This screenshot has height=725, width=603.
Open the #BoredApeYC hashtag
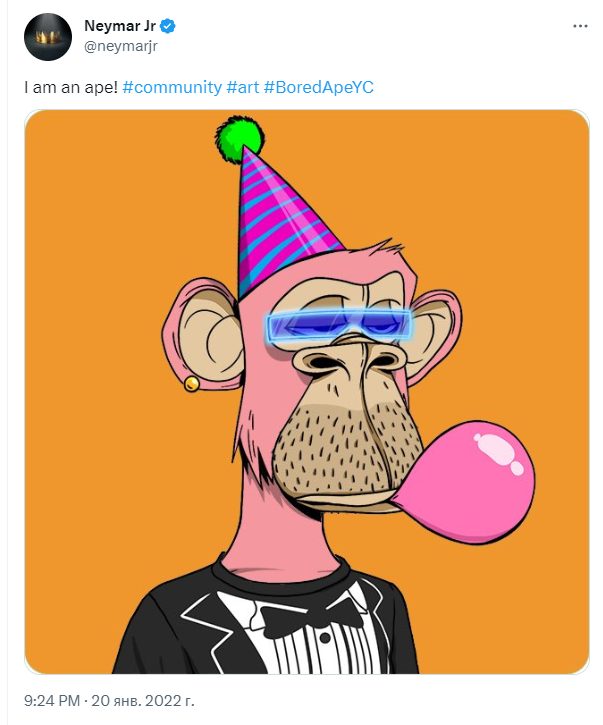pyautogui.click(x=319, y=87)
